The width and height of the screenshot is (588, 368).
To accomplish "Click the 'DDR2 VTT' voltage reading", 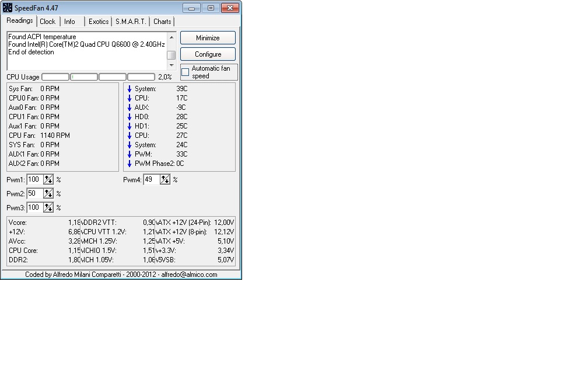I will pos(118,223).
